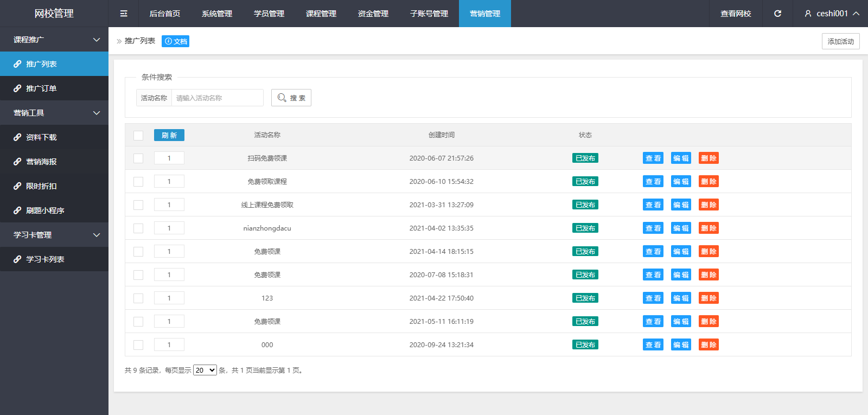Open 子账号管理 in top navigation
This screenshot has height=415, width=868.
429,14
